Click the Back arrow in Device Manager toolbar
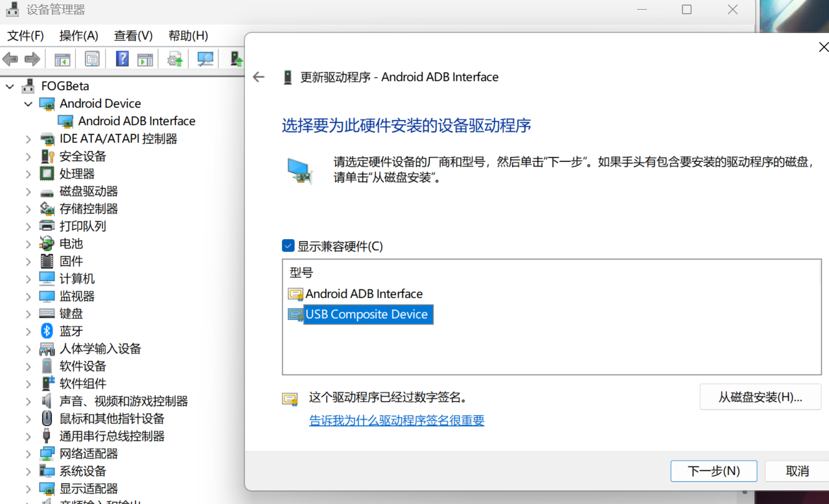The height and width of the screenshot is (504, 829). point(10,60)
